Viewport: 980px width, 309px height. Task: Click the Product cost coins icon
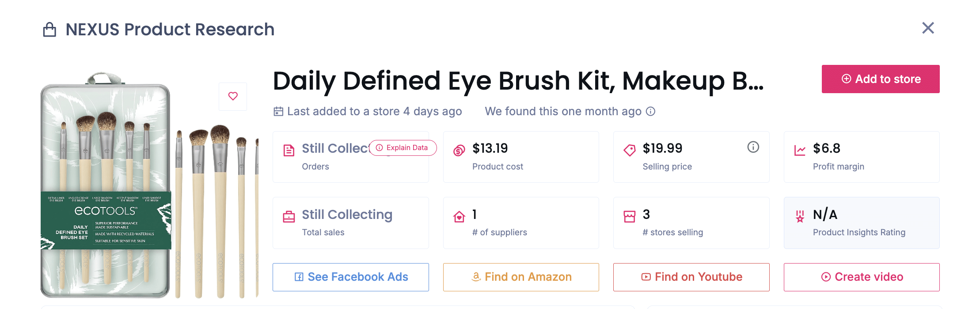click(x=459, y=151)
